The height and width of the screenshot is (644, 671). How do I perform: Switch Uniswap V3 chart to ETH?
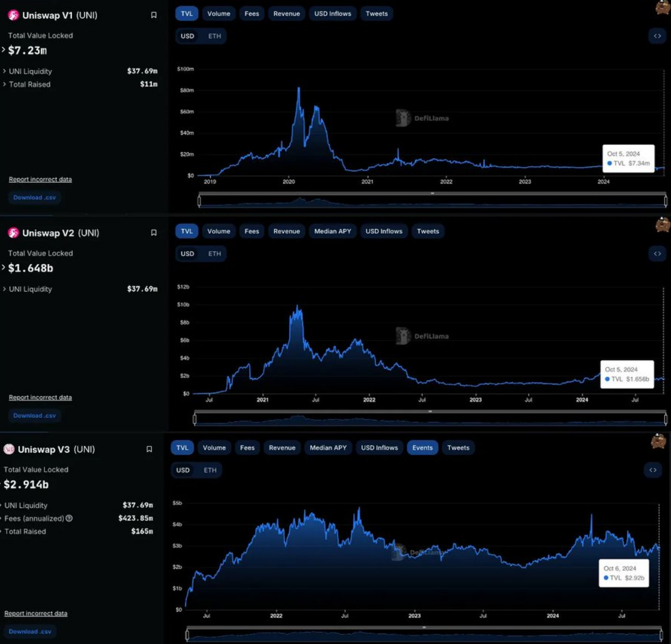[x=210, y=470]
